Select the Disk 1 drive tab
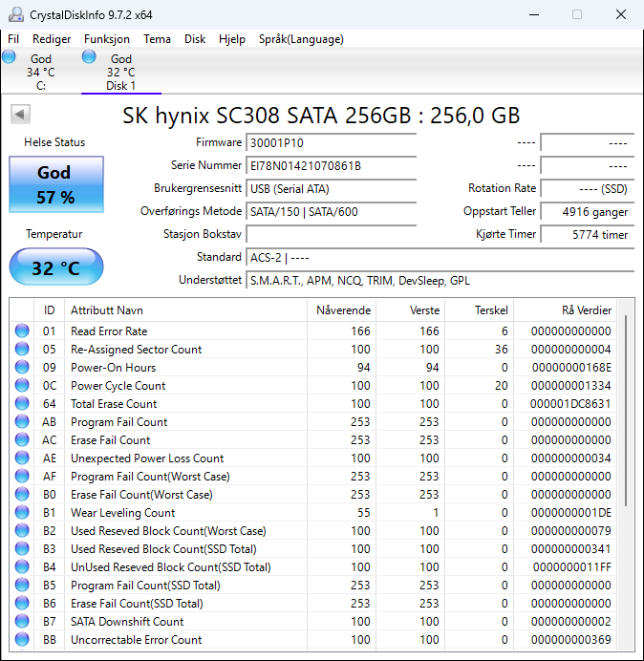 121,72
